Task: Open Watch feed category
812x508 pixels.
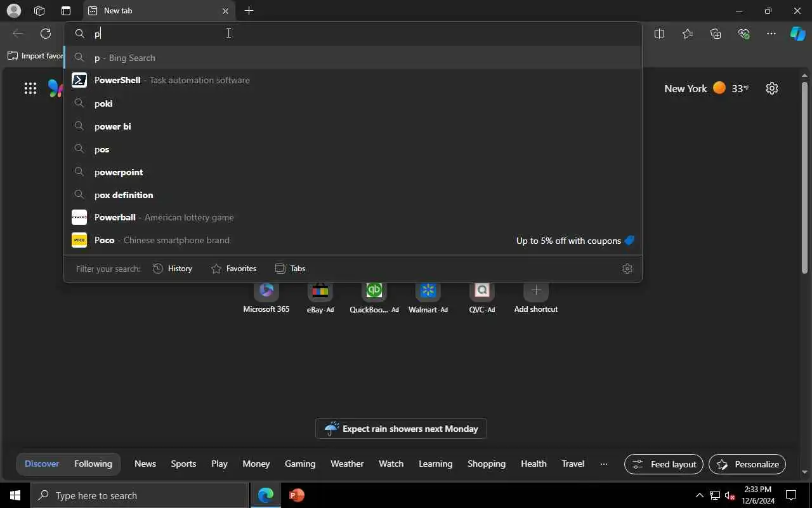Action: [x=391, y=464]
